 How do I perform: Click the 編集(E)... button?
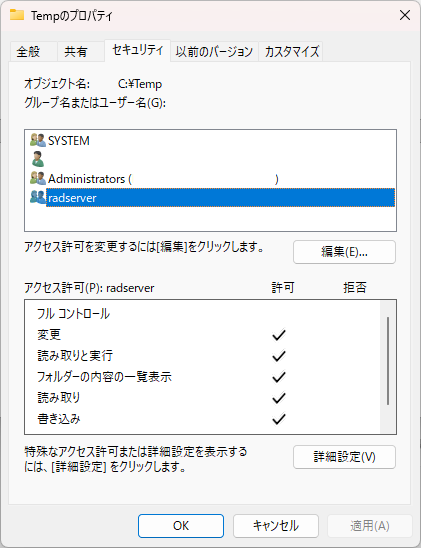point(344,252)
